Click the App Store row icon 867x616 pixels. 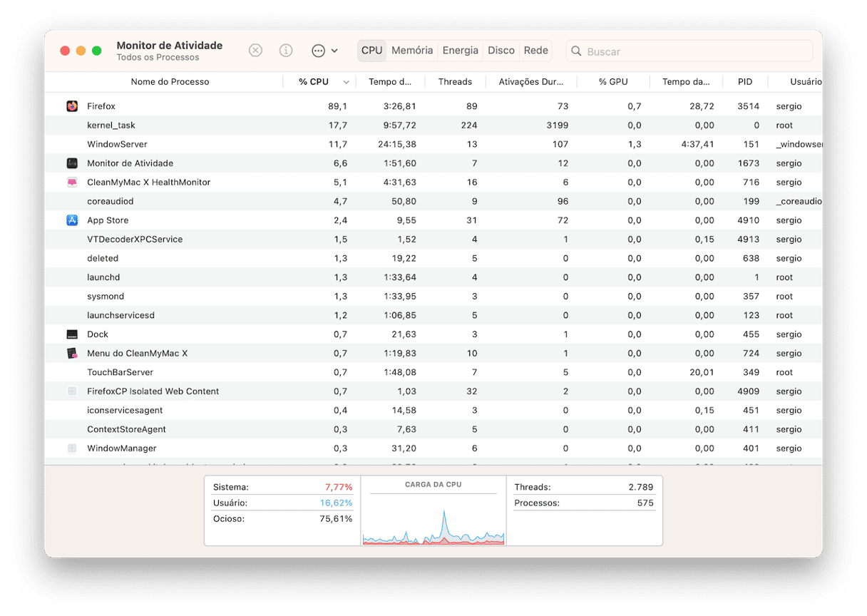(x=72, y=220)
